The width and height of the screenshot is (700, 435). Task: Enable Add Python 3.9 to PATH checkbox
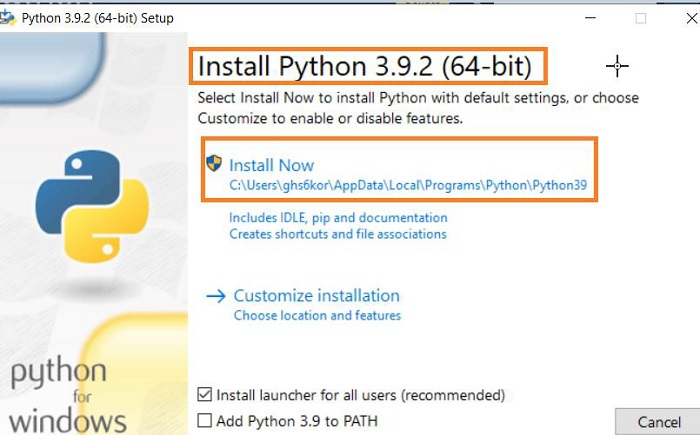204,420
